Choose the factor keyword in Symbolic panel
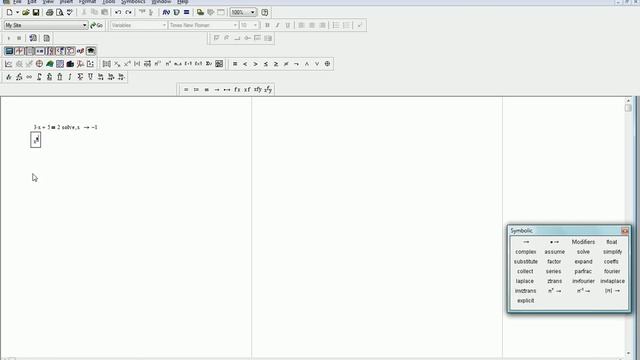Screen dimensions: 640x360 (554, 262)
